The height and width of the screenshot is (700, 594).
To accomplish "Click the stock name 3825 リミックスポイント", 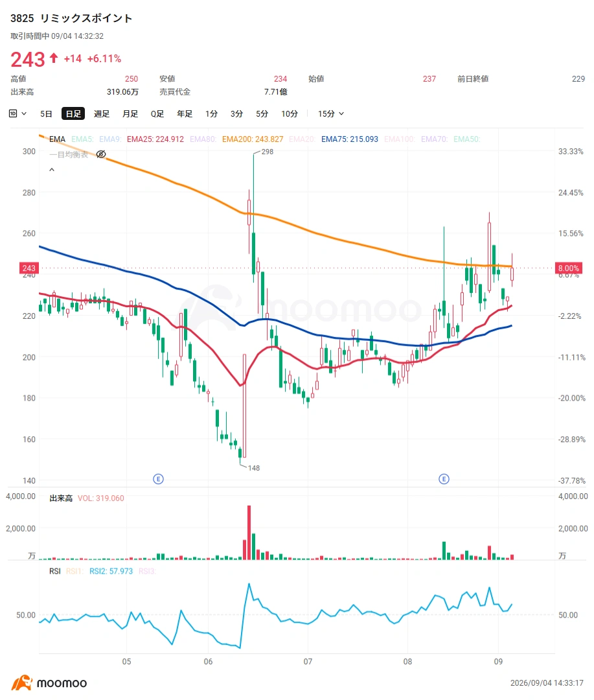I will pos(71,18).
